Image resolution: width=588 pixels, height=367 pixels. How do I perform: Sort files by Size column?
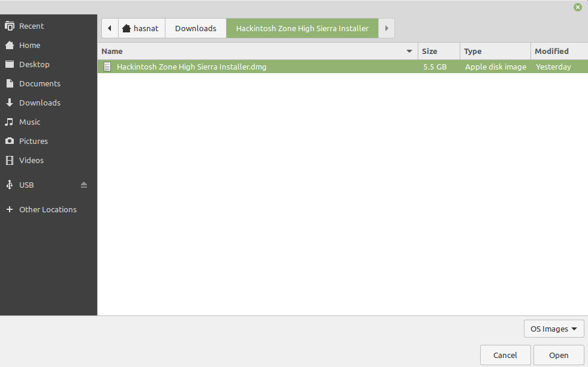click(439, 51)
